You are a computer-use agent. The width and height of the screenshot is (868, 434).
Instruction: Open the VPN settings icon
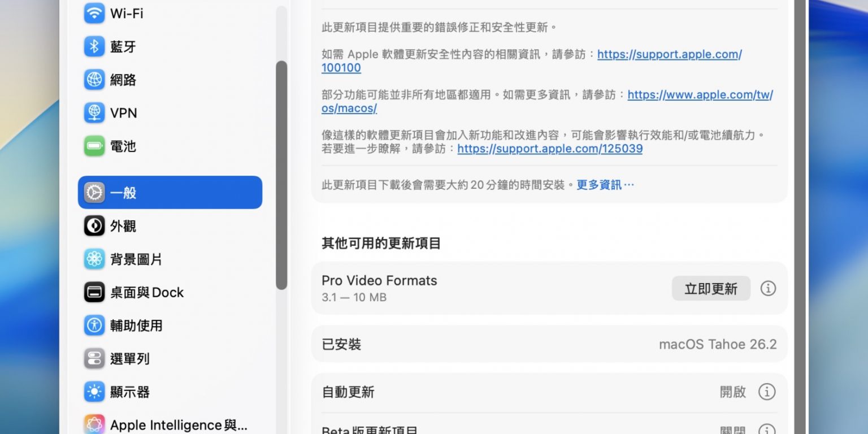pos(94,113)
